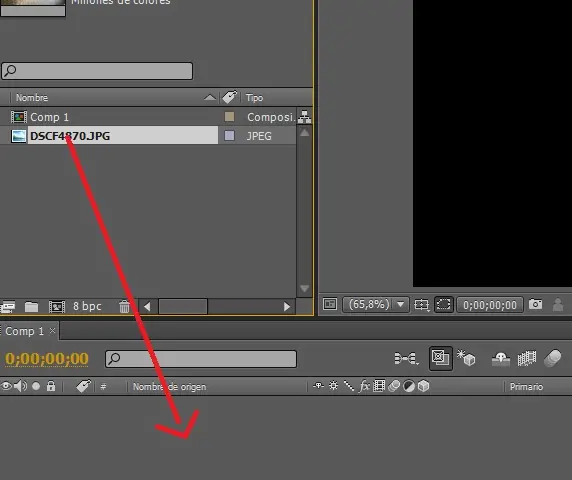Viewport: 572px width, 480px height.
Task: Click vertical scrollbar up arrow in Project panel
Action: [x=305, y=133]
